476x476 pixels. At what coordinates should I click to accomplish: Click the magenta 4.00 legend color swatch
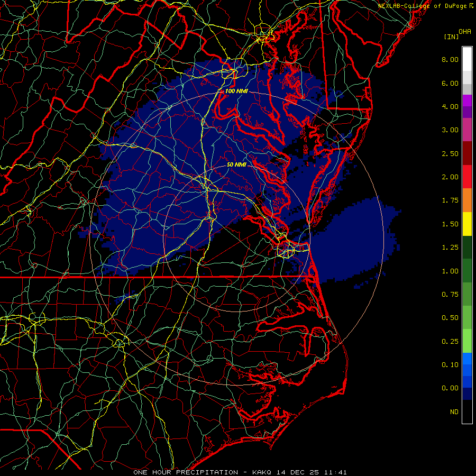tap(467, 100)
